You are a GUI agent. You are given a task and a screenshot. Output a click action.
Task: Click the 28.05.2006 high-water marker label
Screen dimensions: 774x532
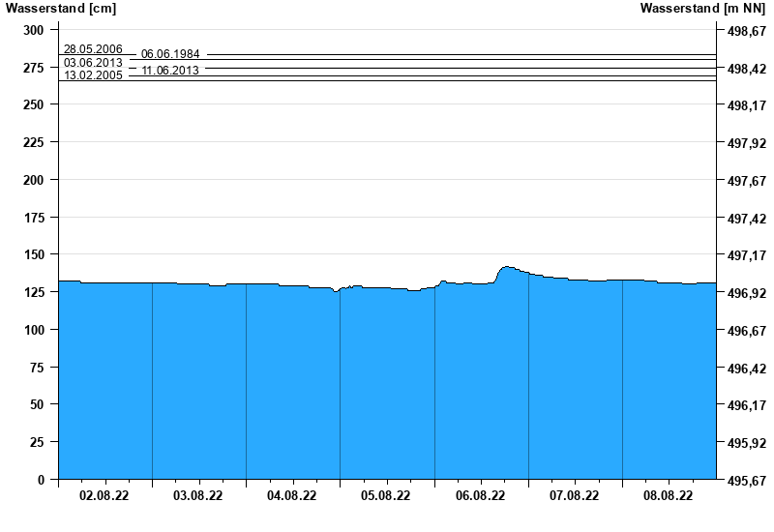(x=93, y=48)
